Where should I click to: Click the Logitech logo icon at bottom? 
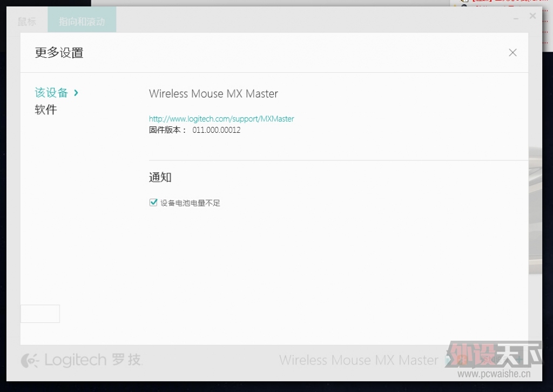coord(30,361)
